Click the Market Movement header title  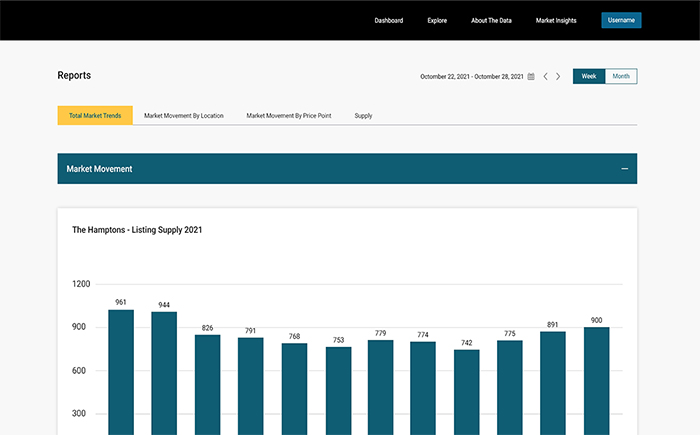click(99, 169)
